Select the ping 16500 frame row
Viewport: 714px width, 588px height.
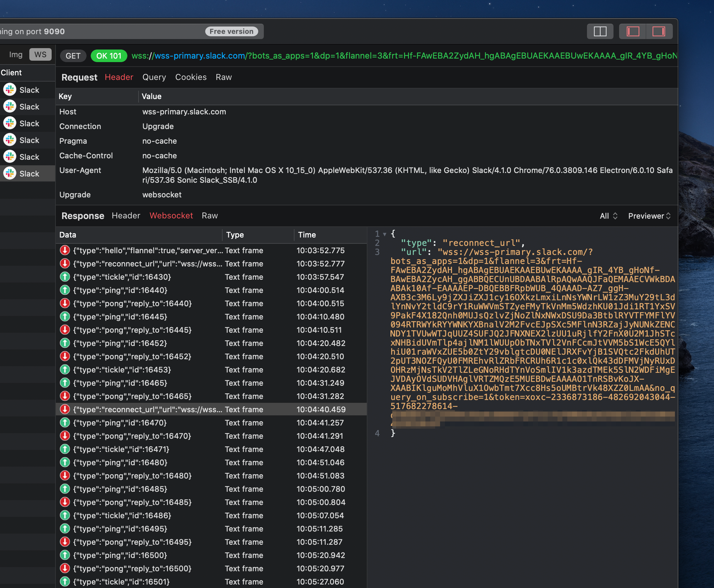[x=211, y=555]
